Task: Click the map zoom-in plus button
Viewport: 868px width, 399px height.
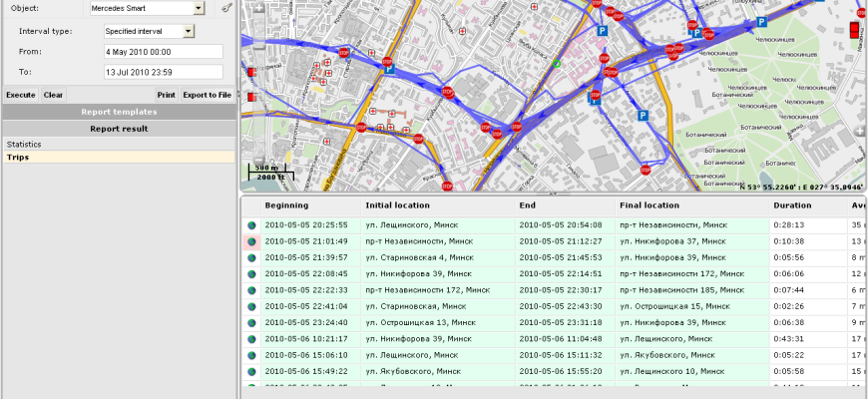Action: (x=259, y=10)
